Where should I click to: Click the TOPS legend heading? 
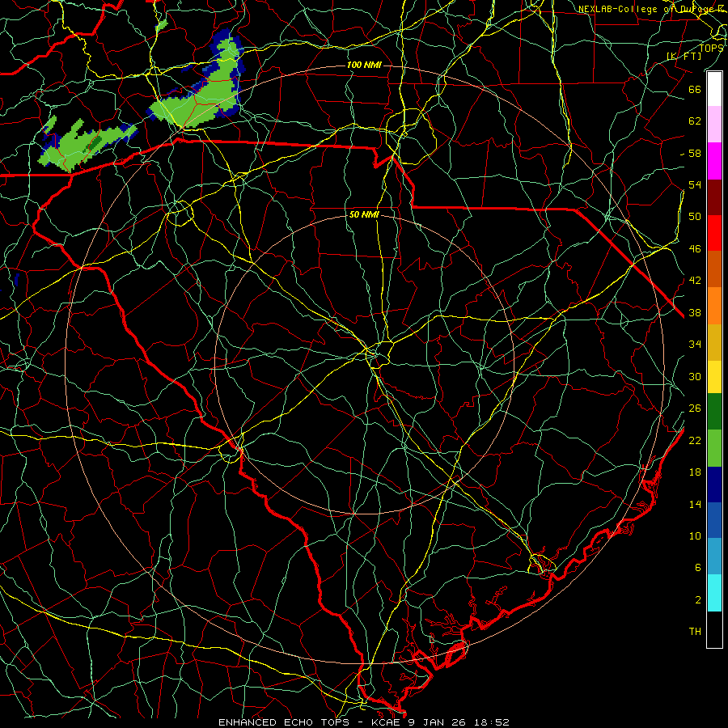point(711,48)
